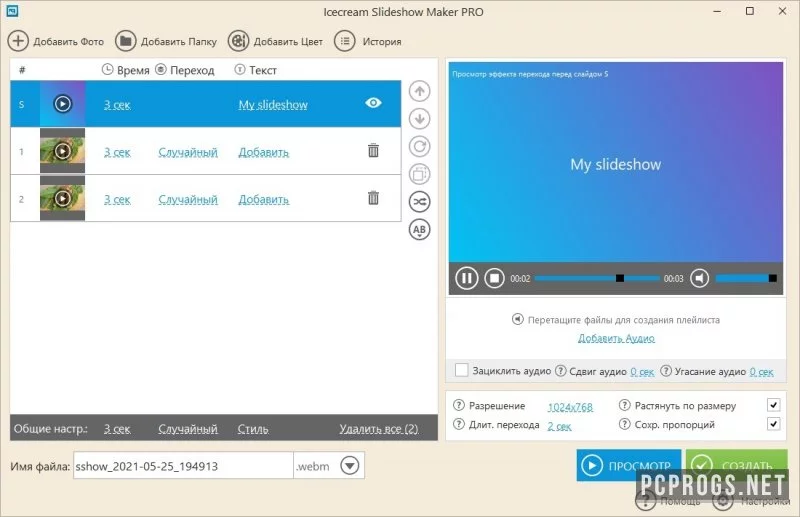Viewport: 800px width, 517px height.
Task: Pause the preview playback
Action: click(466, 278)
